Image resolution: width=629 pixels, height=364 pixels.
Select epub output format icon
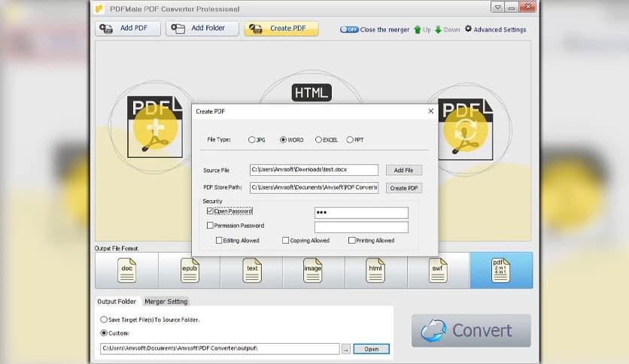[x=190, y=270]
